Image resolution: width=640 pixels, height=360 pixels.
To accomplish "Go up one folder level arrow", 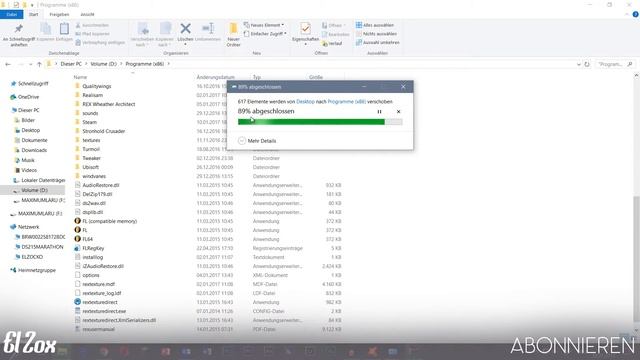I will click(x=39, y=64).
